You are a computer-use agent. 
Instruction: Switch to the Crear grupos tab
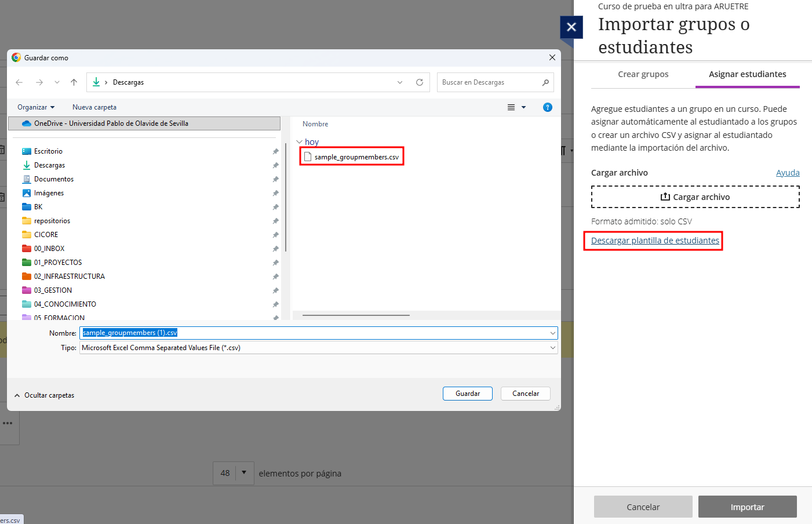(643, 74)
